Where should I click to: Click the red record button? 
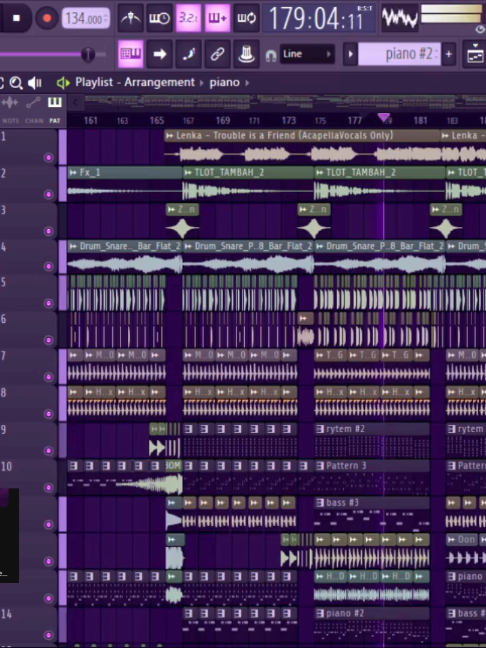46,18
